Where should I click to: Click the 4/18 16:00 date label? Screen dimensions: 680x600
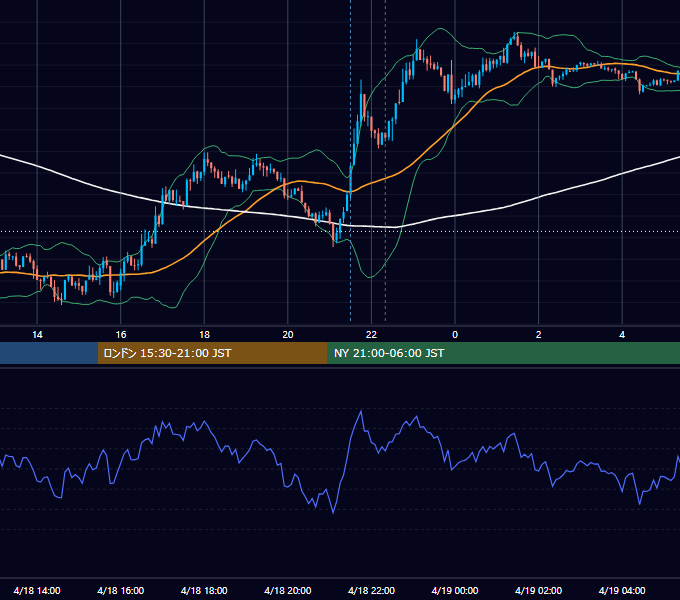coord(121,590)
